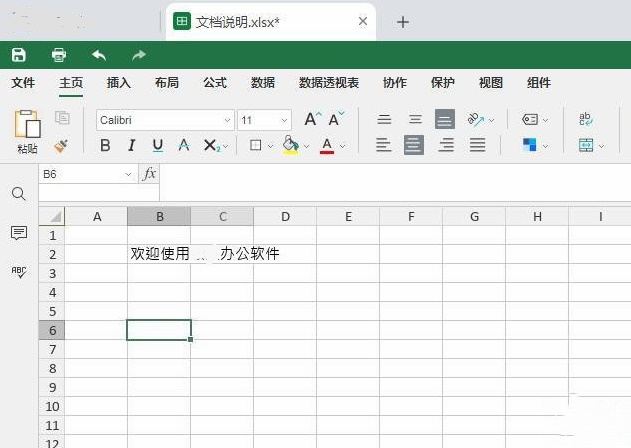Click the align right button
The image size is (631, 448).
tap(446, 145)
